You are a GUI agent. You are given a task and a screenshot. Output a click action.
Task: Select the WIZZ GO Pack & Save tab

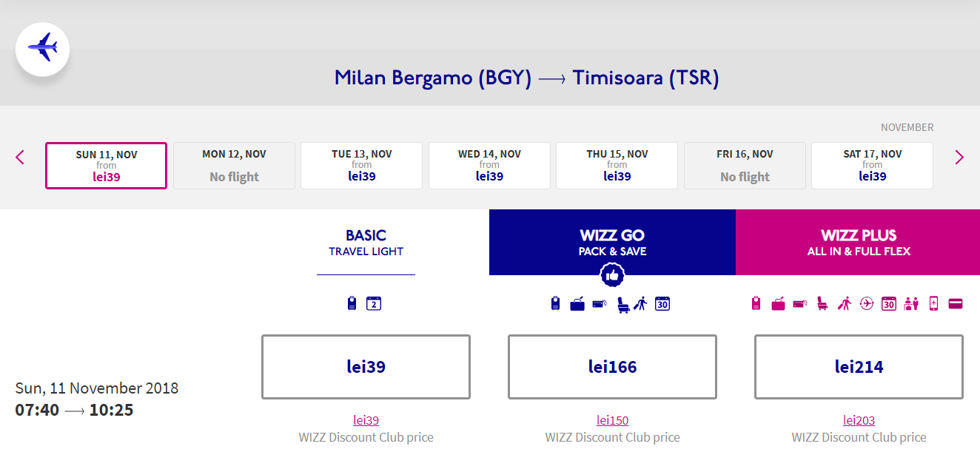[612, 243]
